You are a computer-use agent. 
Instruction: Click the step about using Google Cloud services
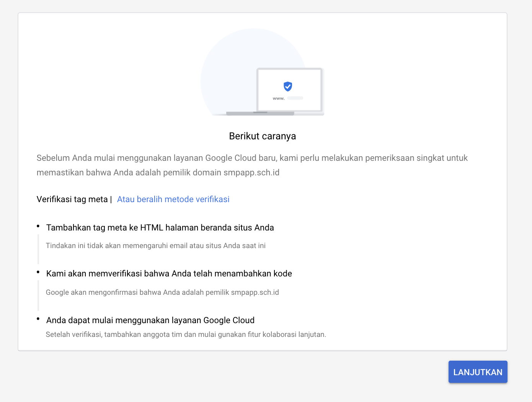pyautogui.click(x=150, y=320)
